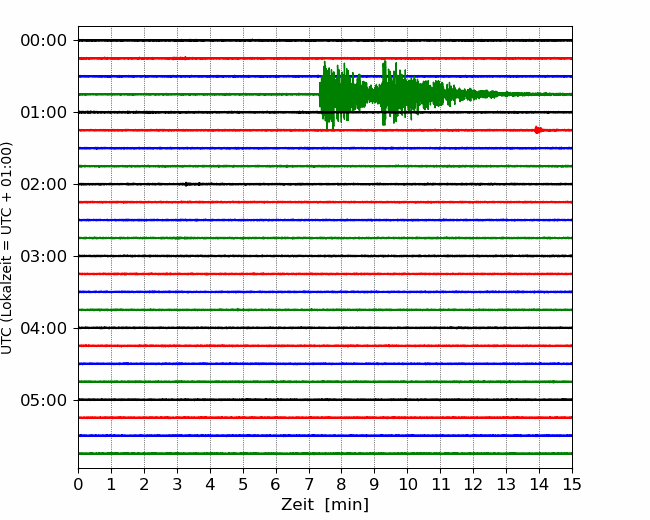Click x-axis tick label 14
The image size is (650, 520).
click(x=539, y=484)
